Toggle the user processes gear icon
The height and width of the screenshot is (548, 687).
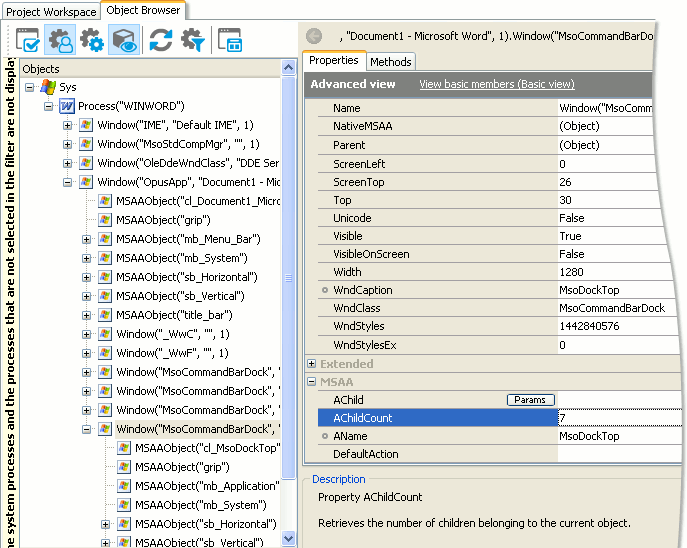tap(60, 40)
